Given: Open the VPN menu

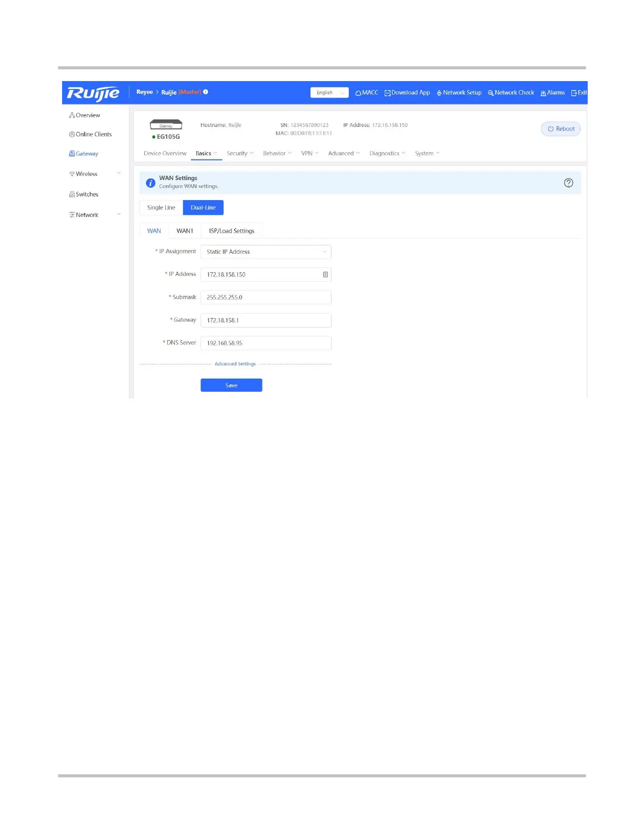Looking at the screenshot, I should tap(310, 153).
